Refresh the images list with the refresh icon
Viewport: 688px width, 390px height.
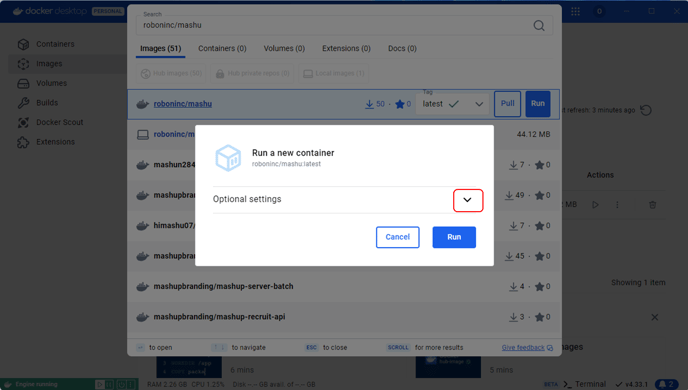click(x=645, y=110)
